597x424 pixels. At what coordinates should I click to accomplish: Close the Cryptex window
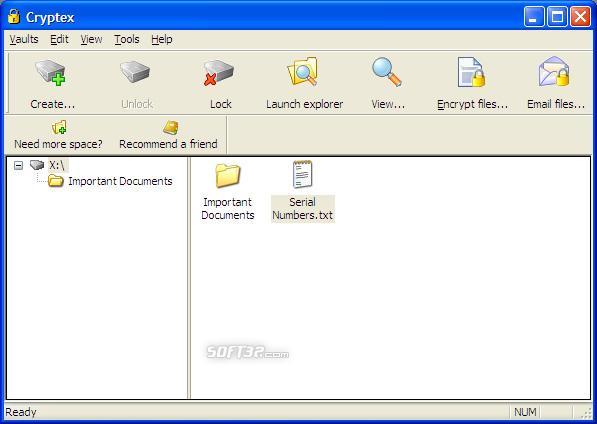pyautogui.click(x=580, y=17)
